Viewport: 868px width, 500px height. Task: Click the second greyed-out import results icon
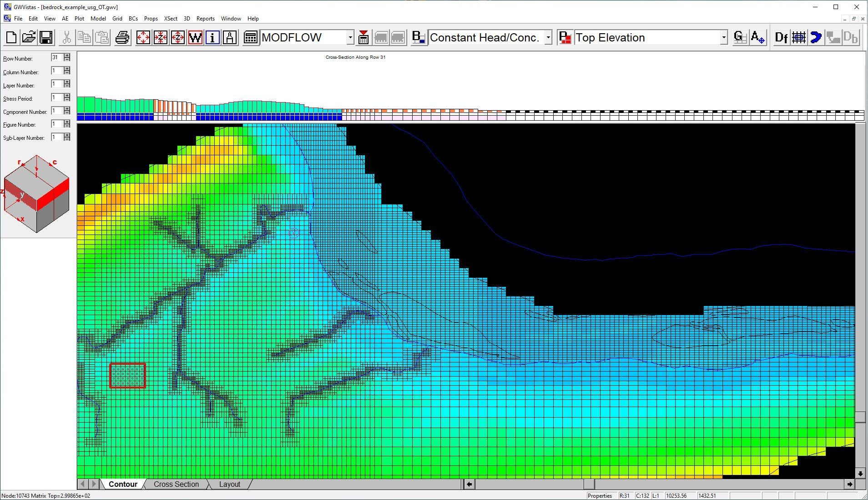pos(398,37)
